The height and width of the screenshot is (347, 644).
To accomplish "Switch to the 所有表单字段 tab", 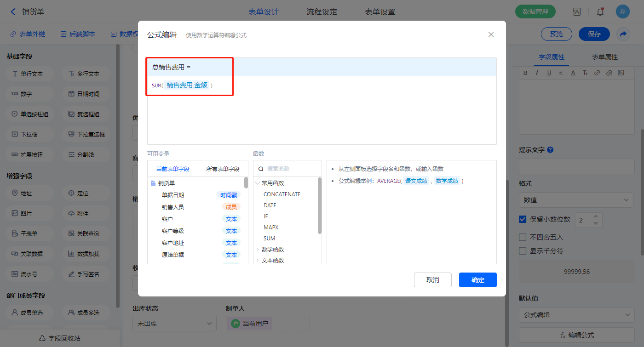I will pyautogui.click(x=223, y=169).
